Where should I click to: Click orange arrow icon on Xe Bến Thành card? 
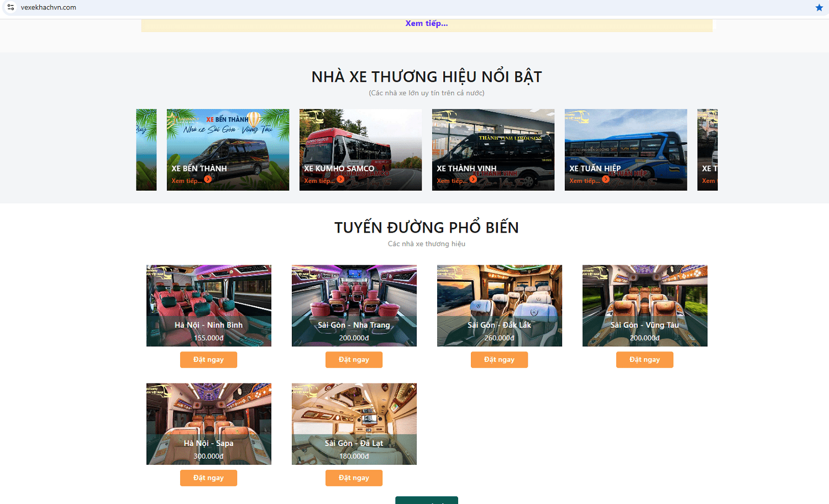208,179
